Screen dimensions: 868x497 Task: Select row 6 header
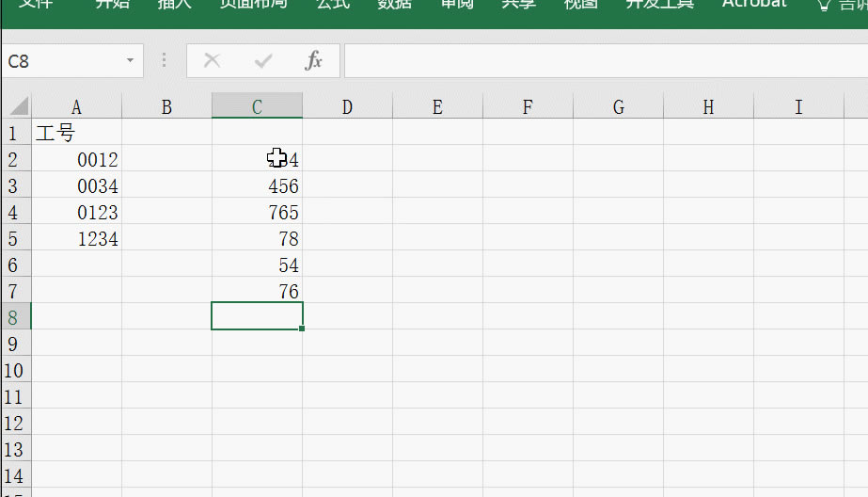pos(16,265)
